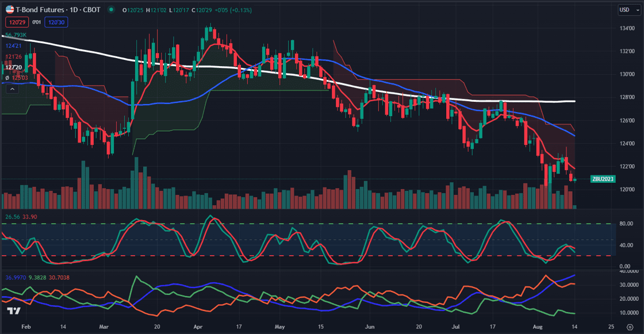Click the 124'00 price axis label
This screenshot has height=334, width=644.
pyautogui.click(x=627, y=143)
